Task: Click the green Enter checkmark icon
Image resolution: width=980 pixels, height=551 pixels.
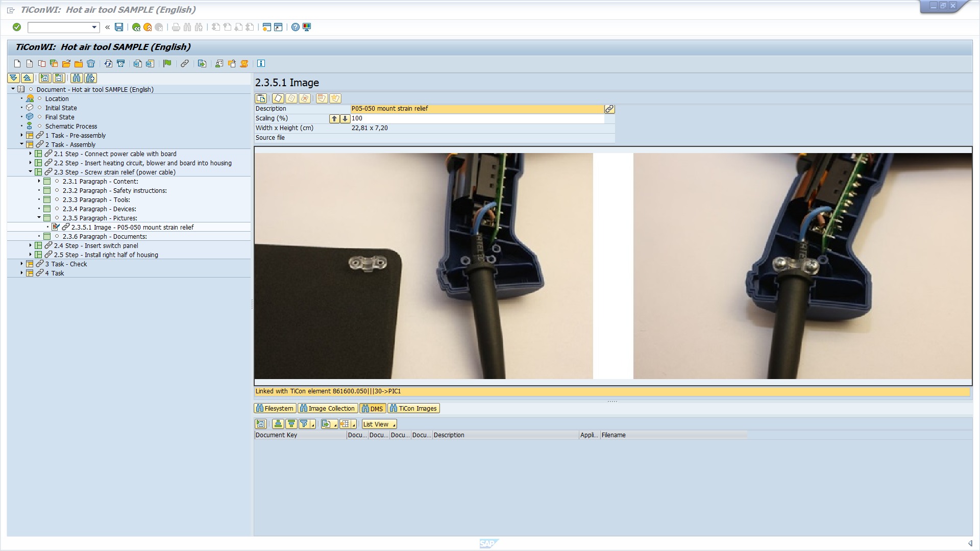Action: (x=17, y=27)
